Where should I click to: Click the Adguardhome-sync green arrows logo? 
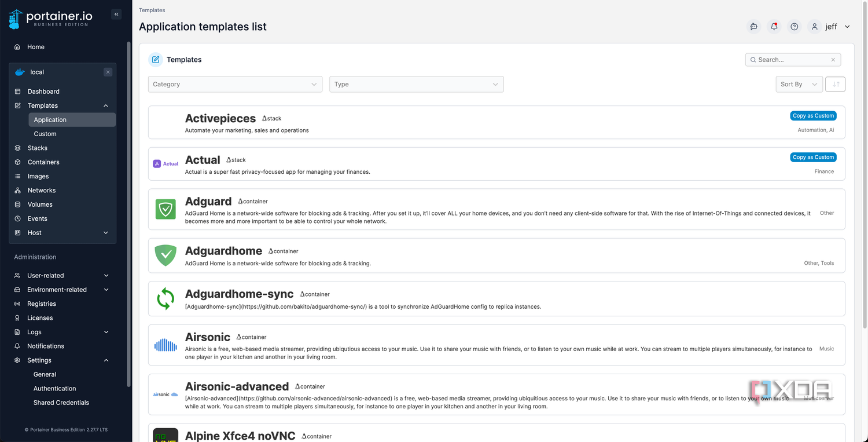(165, 299)
